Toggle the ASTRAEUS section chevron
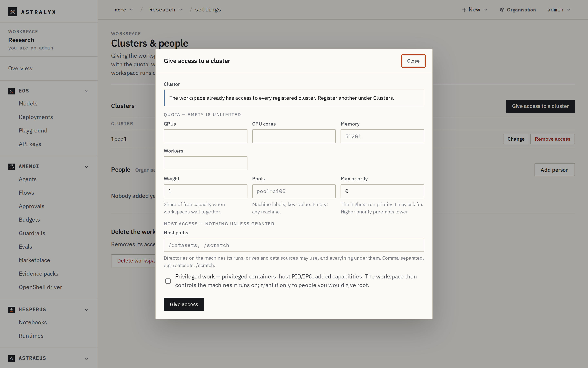The image size is (588, 368). click(x=87, y=359)
